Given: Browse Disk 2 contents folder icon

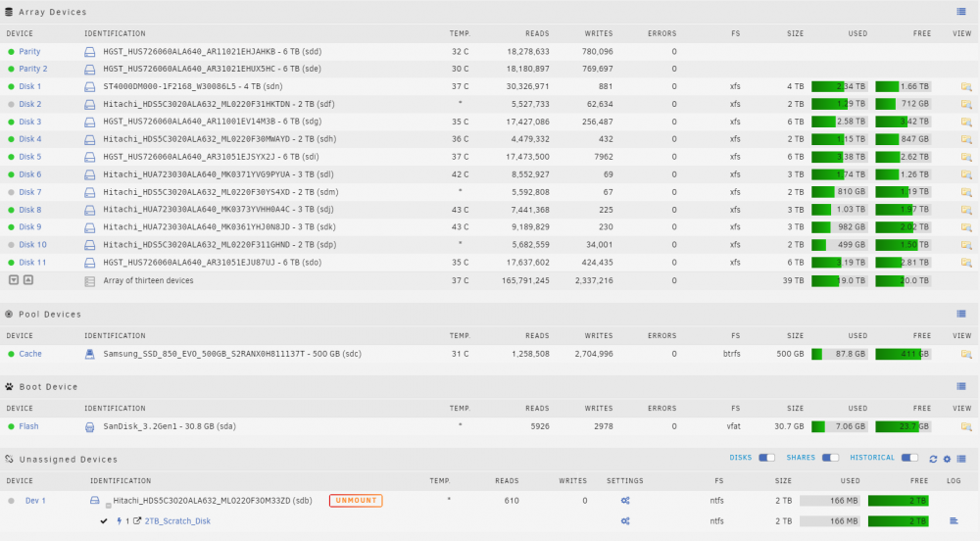Looking at the screenshot, I should [966, 104].
